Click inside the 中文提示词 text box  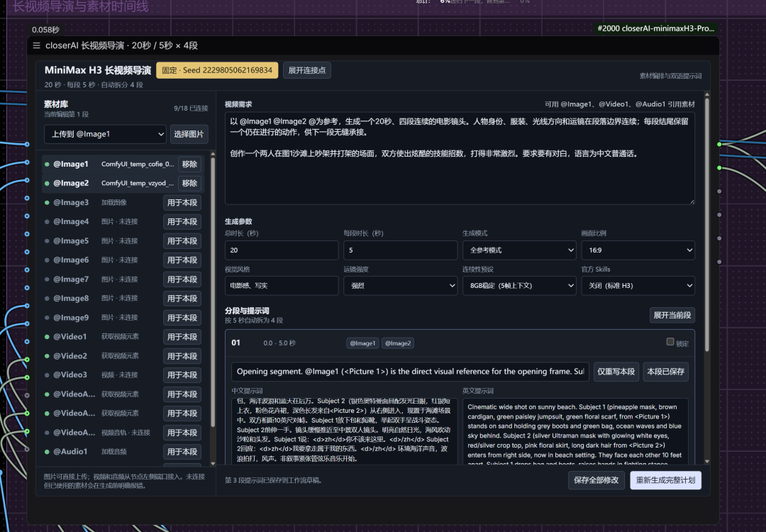pos(345,431)
